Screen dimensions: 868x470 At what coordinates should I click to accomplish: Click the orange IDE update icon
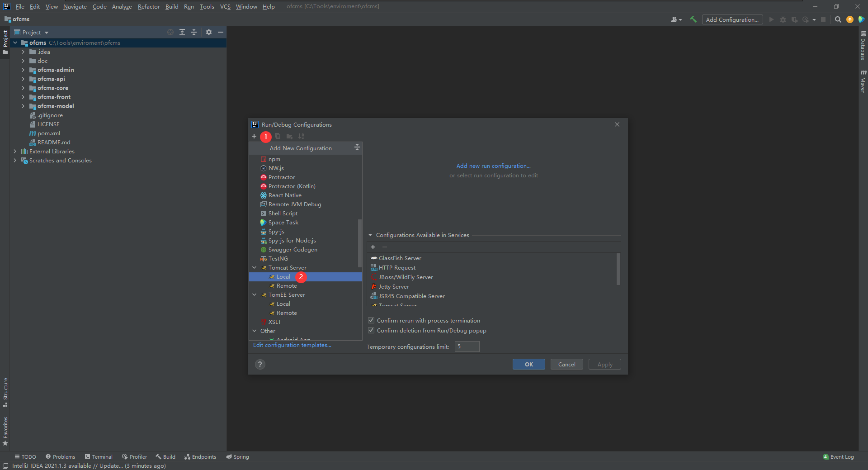[x=850, y=19]
